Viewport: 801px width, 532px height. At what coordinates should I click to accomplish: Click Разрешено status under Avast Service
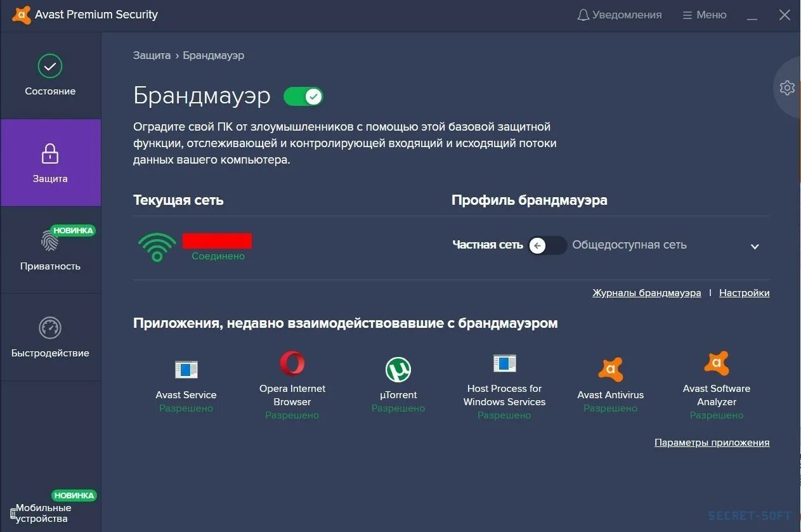(186, 408)
